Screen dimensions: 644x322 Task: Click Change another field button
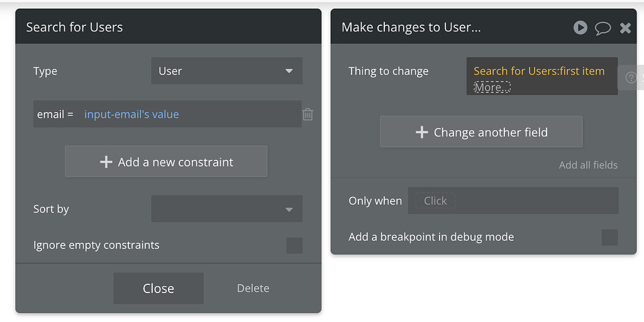(x=481, y=132)
